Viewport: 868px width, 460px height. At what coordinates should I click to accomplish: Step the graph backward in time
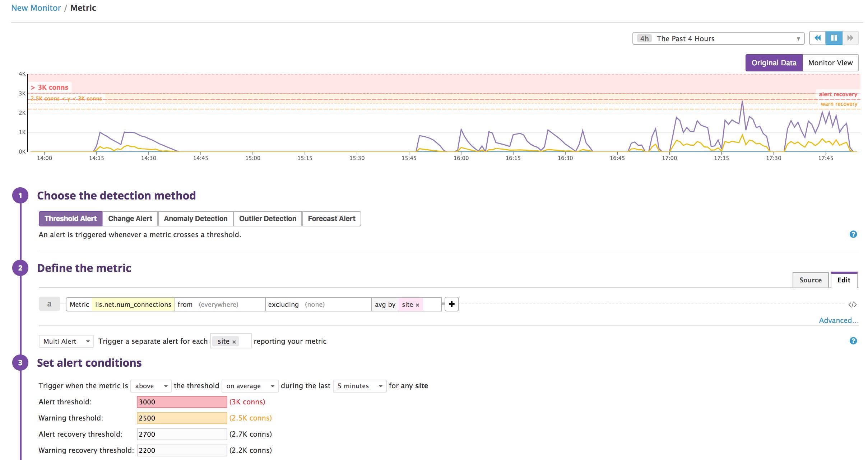(818, 38)
